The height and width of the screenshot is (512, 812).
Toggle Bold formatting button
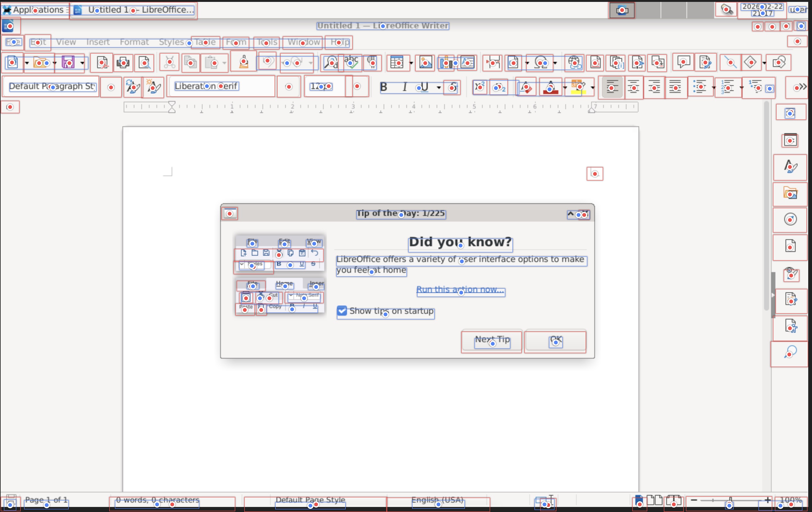click(383, 87)
